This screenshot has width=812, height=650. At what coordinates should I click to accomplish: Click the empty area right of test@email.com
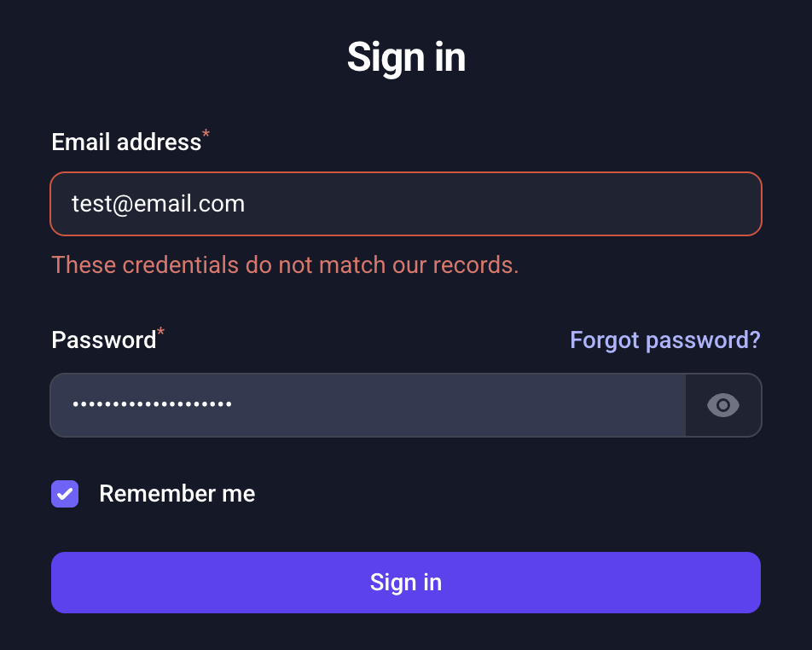[x=512, y=204]
